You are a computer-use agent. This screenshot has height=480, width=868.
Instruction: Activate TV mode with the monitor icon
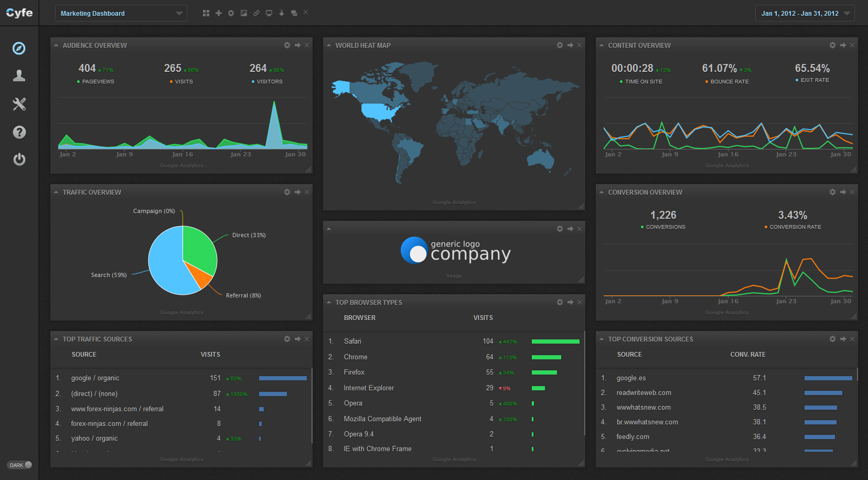269,13
